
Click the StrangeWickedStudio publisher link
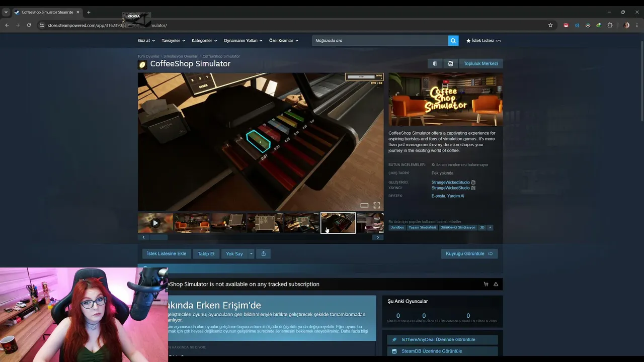click(450, 188)
